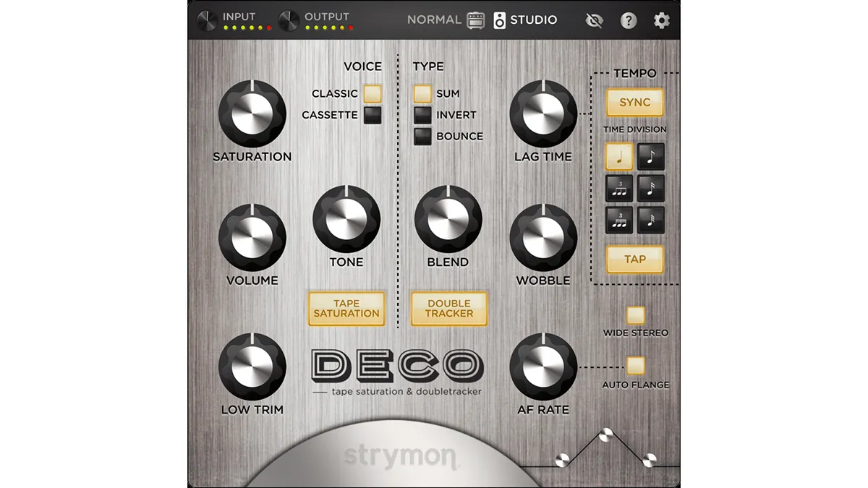Screen dimensions: 868x488
Task: Click the AF RATE knob
Action: coord(543,367)
